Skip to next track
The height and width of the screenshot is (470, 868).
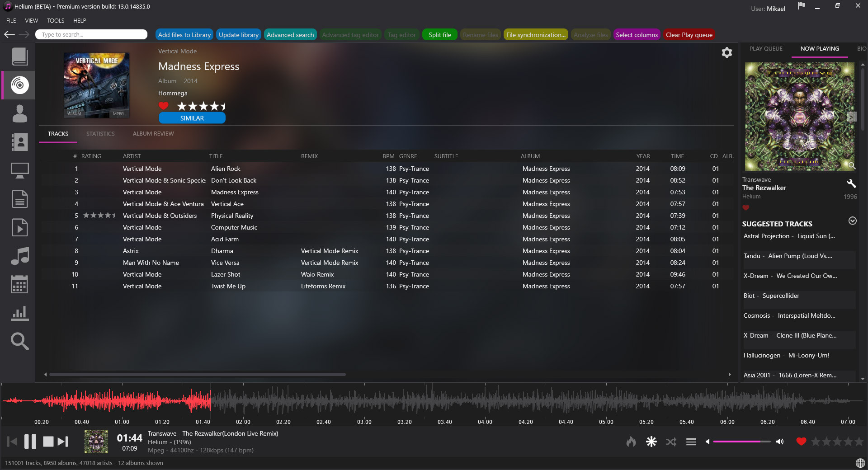[x=63, y=442]
